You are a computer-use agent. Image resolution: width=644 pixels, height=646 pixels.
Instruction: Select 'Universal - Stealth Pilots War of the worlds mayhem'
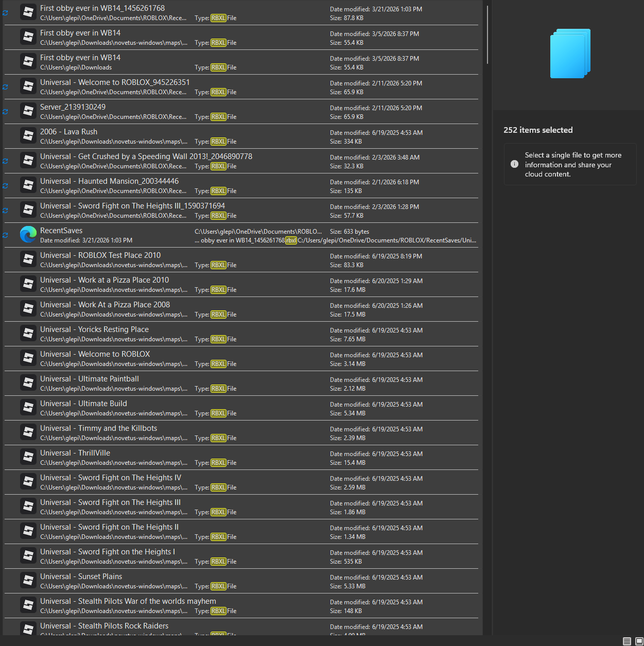pyautogui.click(x=128, y=601)
